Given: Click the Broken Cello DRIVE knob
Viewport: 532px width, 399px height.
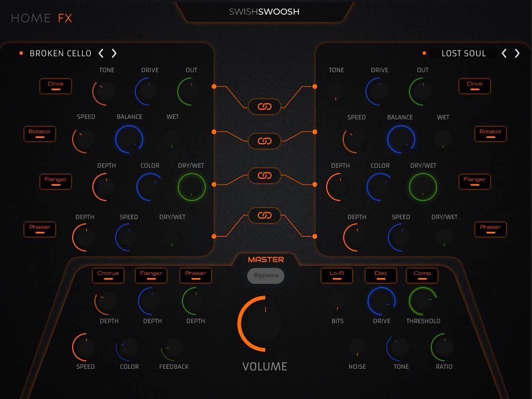Looking at the screenshot, I should pyautogui.click(x=147, y=92).
